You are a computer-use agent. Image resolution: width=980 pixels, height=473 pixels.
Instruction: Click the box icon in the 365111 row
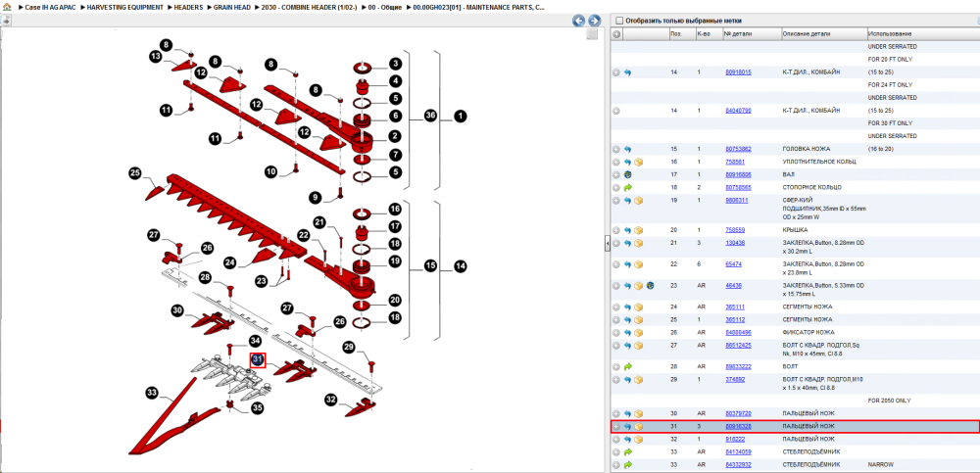click(639, 307)
